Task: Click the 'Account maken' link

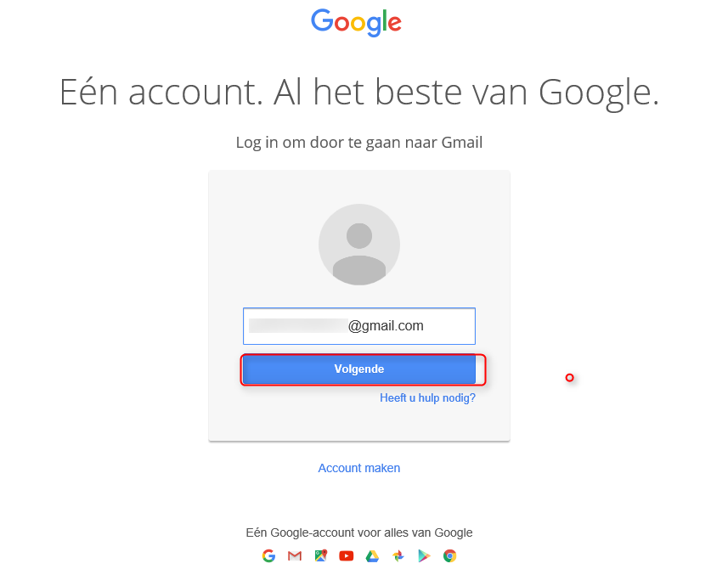Action: [358, 468]
